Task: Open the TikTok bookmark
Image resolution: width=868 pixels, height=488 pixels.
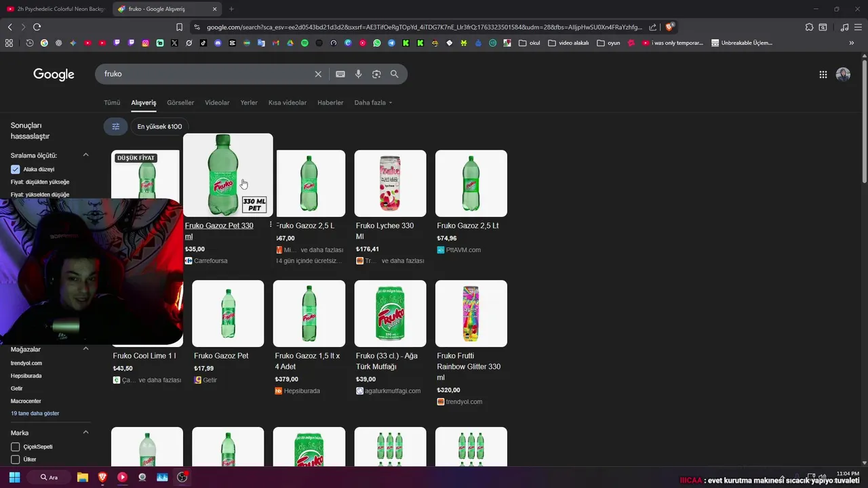Action: point(203,43)
